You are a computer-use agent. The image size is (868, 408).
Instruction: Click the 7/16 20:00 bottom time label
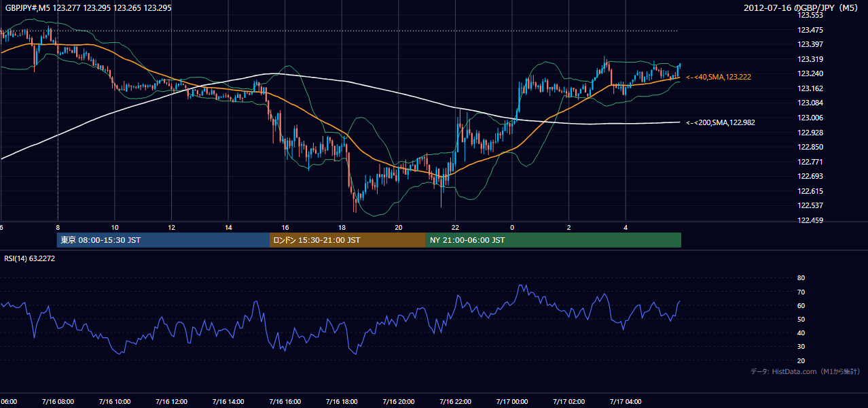click(399, 401)
